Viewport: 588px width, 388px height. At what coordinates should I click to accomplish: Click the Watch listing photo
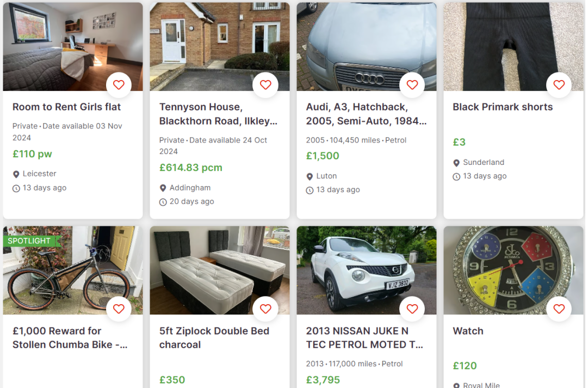coord(513,270)
